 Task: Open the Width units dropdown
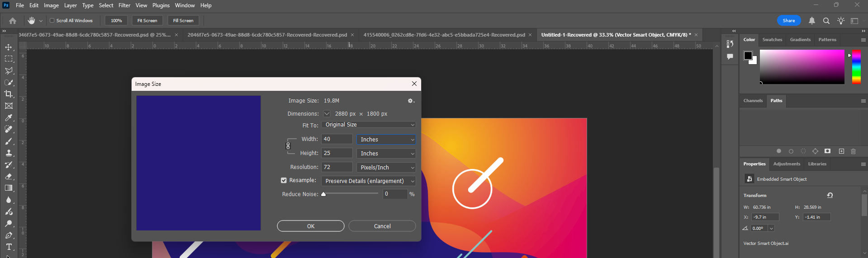coord(386,140)
